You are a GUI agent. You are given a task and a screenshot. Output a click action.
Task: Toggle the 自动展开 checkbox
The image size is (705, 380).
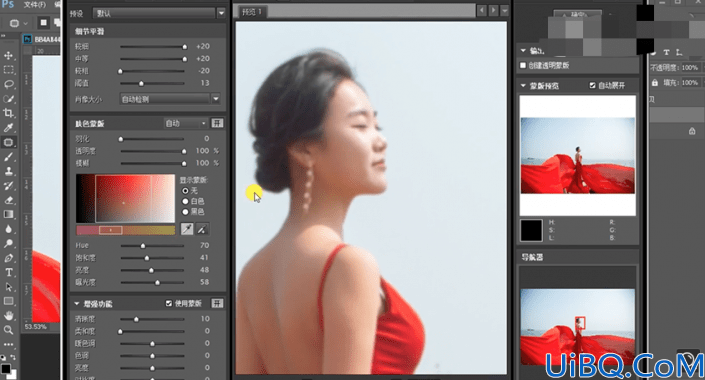pyautogui.click(x=592, y=85)
